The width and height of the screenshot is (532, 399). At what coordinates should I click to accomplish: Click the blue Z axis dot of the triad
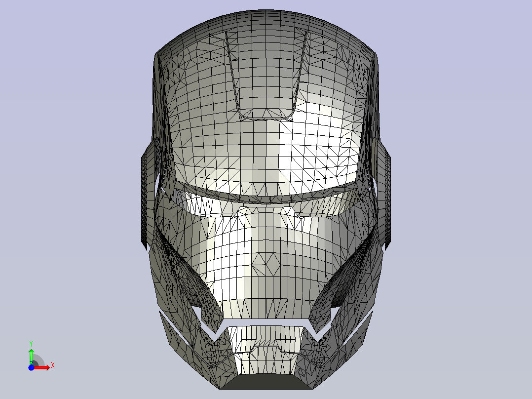click(x=31, y=367)
